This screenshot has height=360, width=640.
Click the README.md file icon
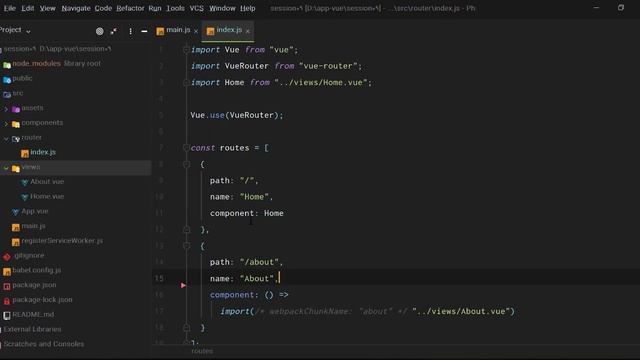click(7, 316)
